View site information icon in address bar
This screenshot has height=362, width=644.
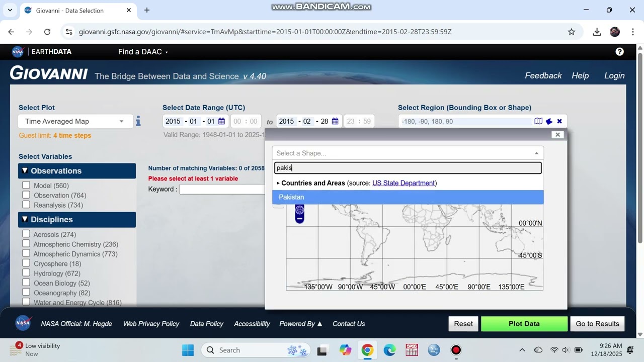(x=69, y=32)
